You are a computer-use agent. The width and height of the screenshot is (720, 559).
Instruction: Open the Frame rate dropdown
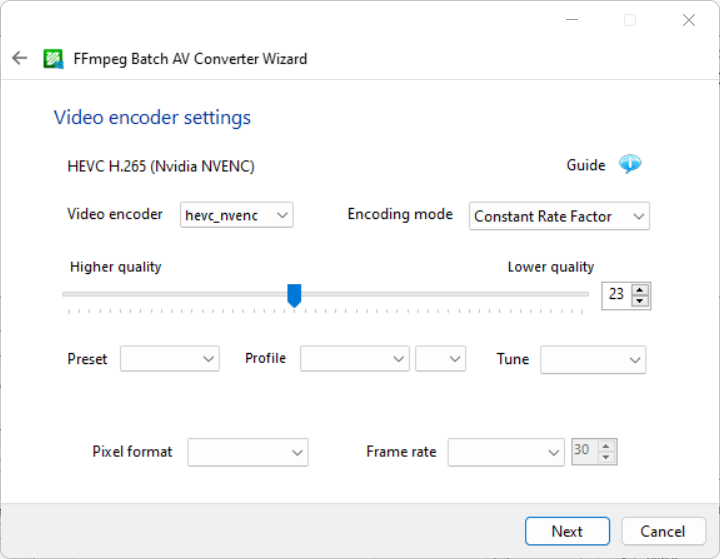pyautogui.click(x=506, y=452)
